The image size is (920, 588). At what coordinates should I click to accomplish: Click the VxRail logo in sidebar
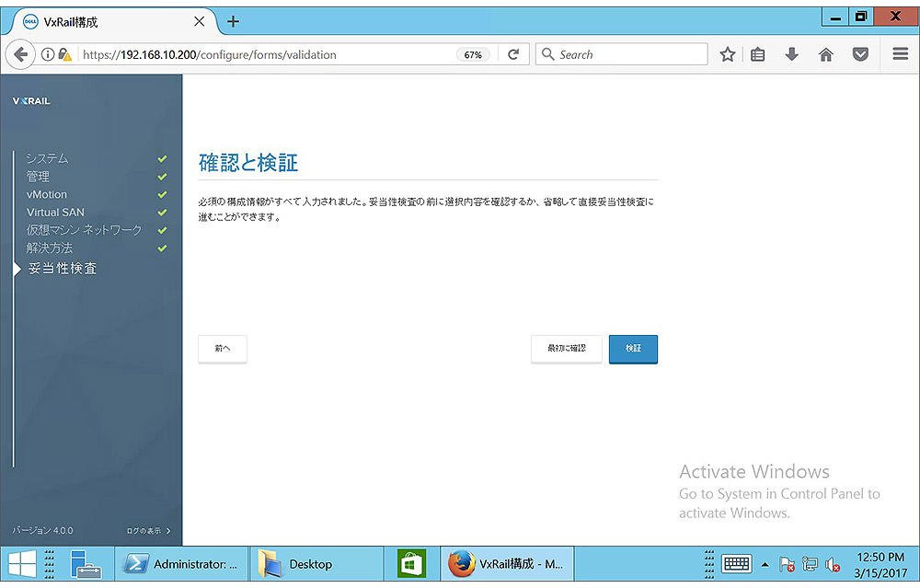tap(31, 101)
